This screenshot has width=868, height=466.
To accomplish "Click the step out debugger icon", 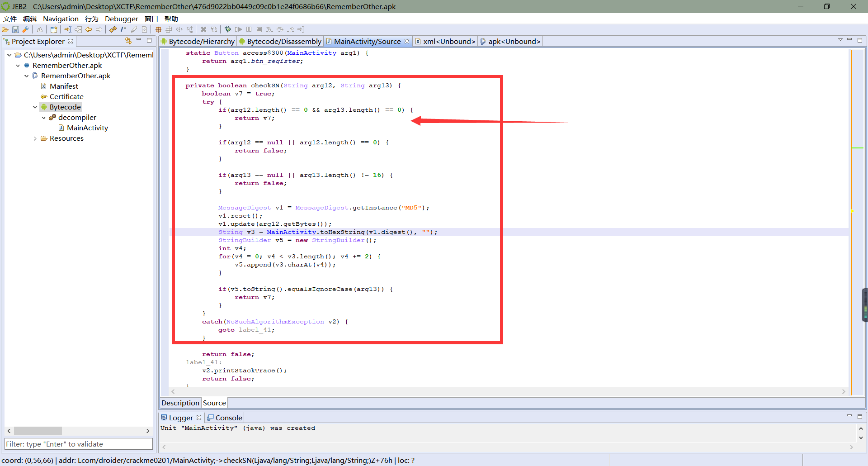I will point(290,29).
